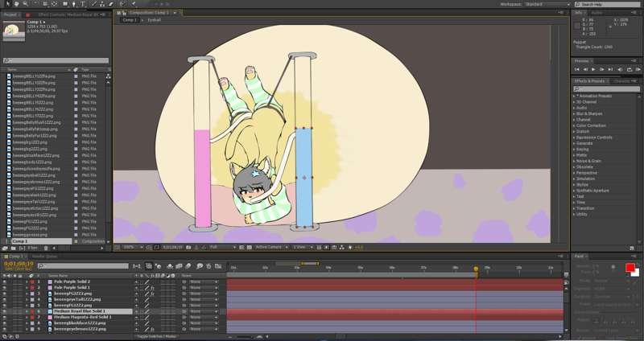This screenshot has height=341, width=644.
Task: Switch to the Character panel tab
Action: click(621, 81)
